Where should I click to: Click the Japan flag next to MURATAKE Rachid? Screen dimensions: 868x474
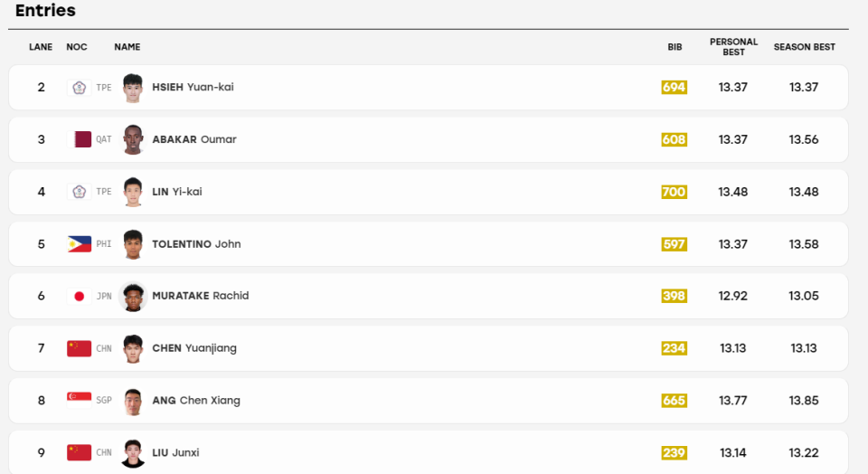[x=80, y=297]
